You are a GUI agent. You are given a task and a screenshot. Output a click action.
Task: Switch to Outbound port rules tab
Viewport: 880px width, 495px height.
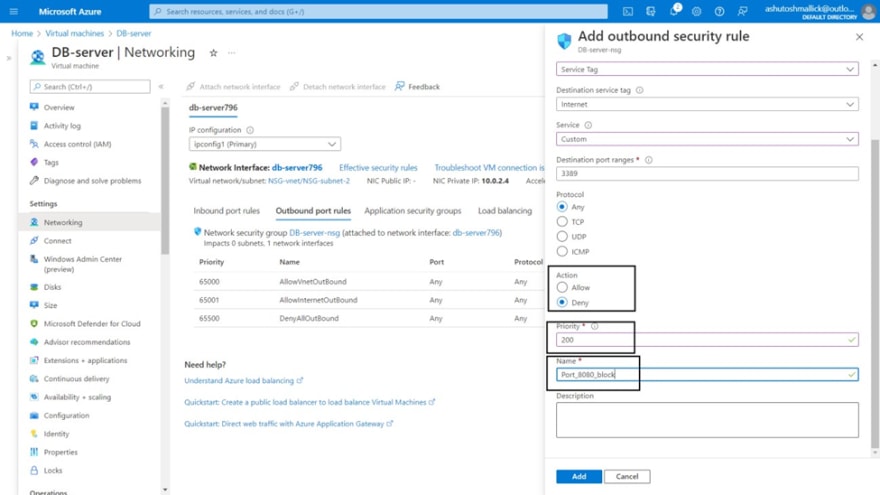pyautogui.click(x=313, y=211)
